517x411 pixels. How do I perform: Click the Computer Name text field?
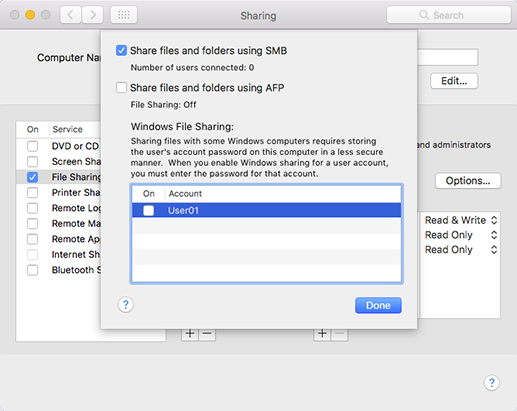448,57
